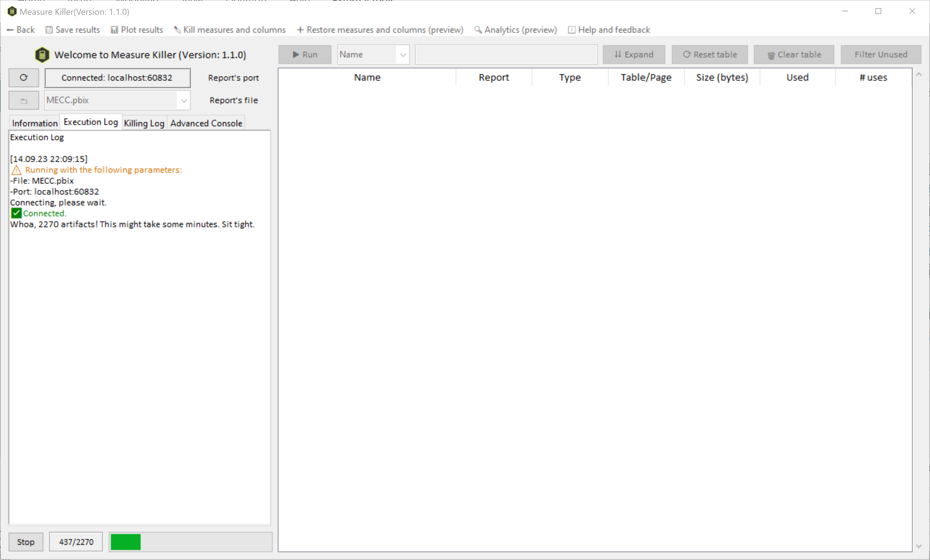Switch to the Information tab
Screen dimensions: 930x560
(34, 123)
